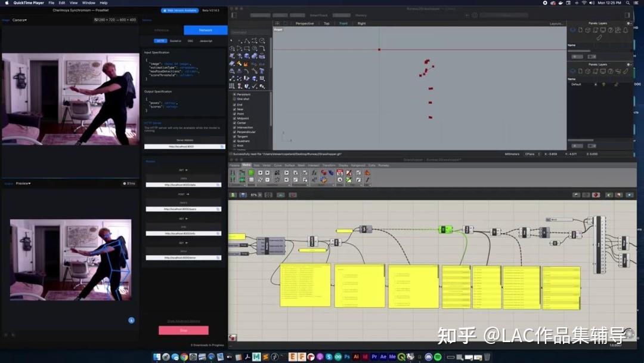Click the pink Stop button in Runway

(x=183, y=330)
